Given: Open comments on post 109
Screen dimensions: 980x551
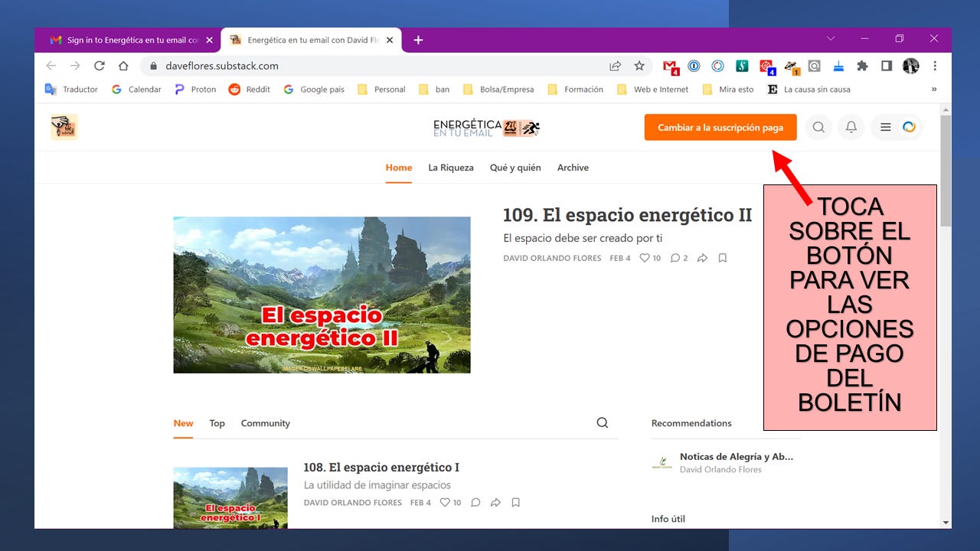Looking at the screenshot, I should pos(679,258).
